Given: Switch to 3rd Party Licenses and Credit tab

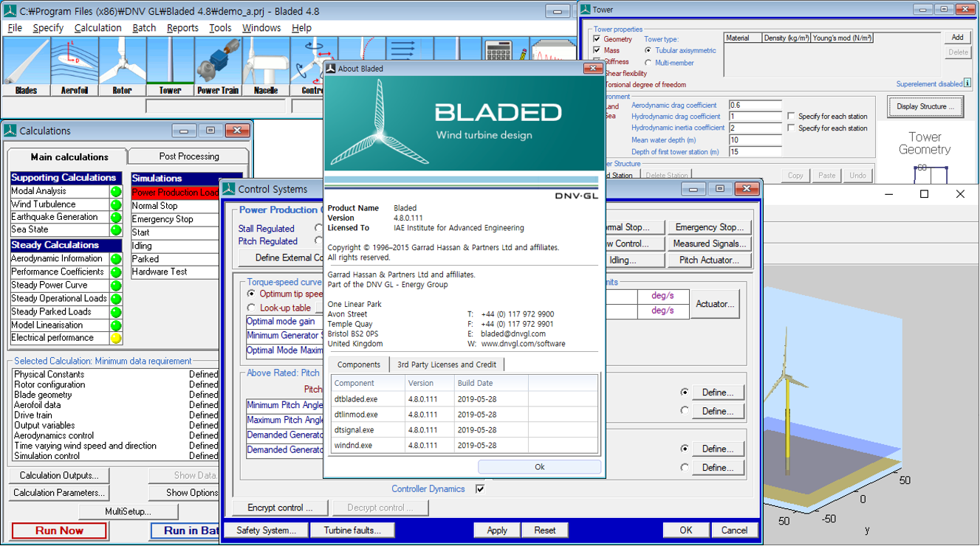Looking at the screenshot, I should tap(447, 364).
